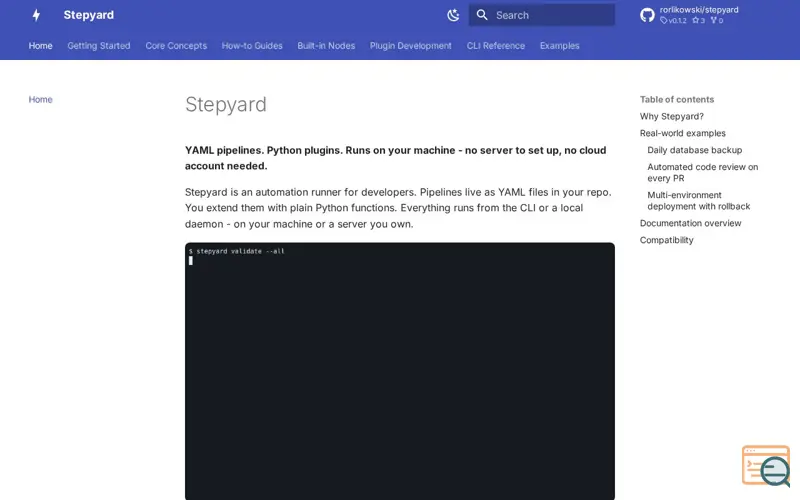Click the Stepyard lightning bolt logo
Viewport: 800px width, 500px height.
(x=36, y=15)
